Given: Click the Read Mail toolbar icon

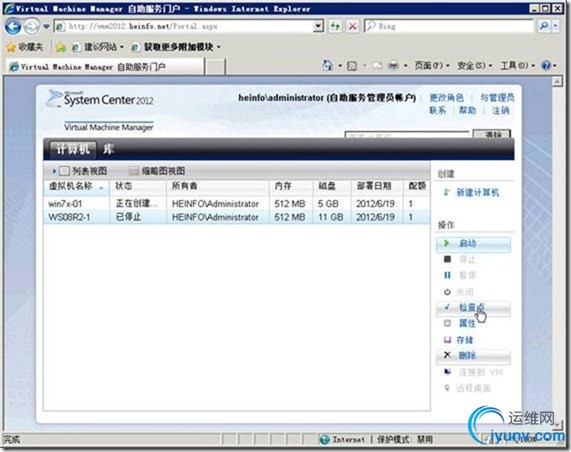Looking at the screenshot, I should 377,66.
